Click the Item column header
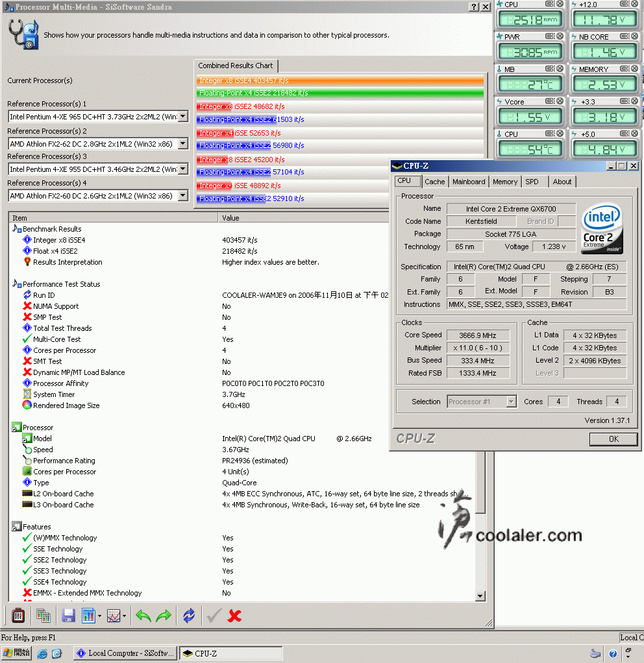Image resolution: width=644 pixels, height=663 pixels. click(113, 218)
